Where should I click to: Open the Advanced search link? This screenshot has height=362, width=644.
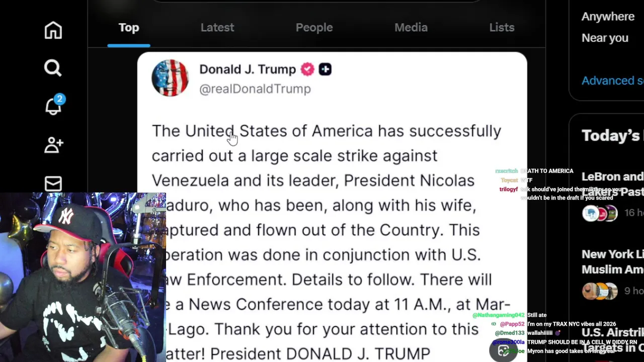(613, 80)
